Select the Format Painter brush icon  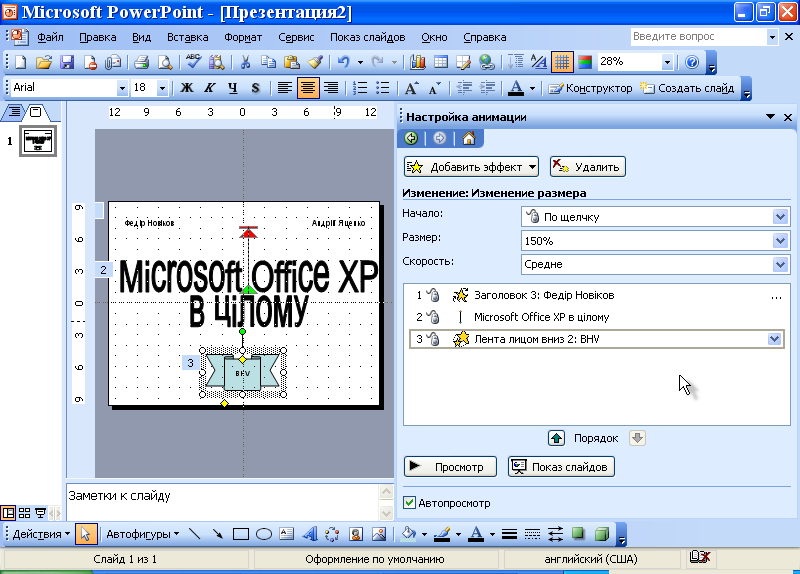coord(315,62)
